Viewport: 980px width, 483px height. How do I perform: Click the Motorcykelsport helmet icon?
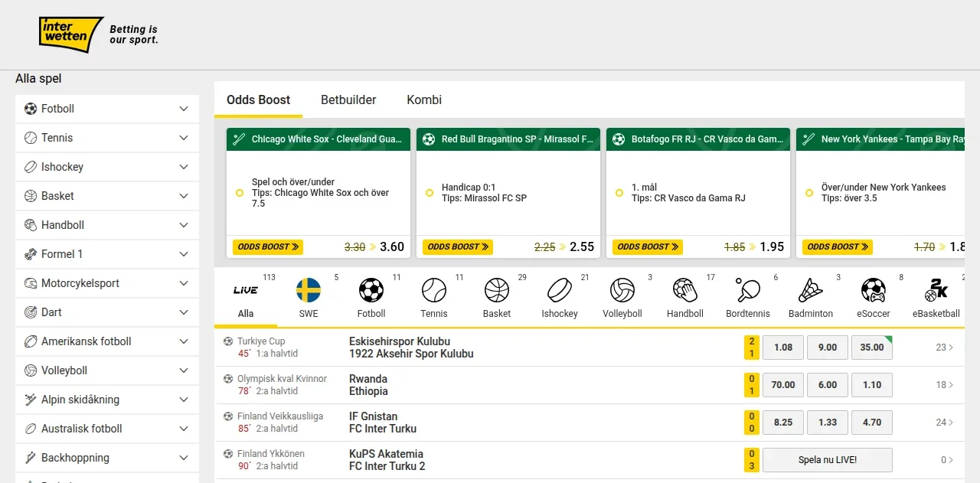31,283
